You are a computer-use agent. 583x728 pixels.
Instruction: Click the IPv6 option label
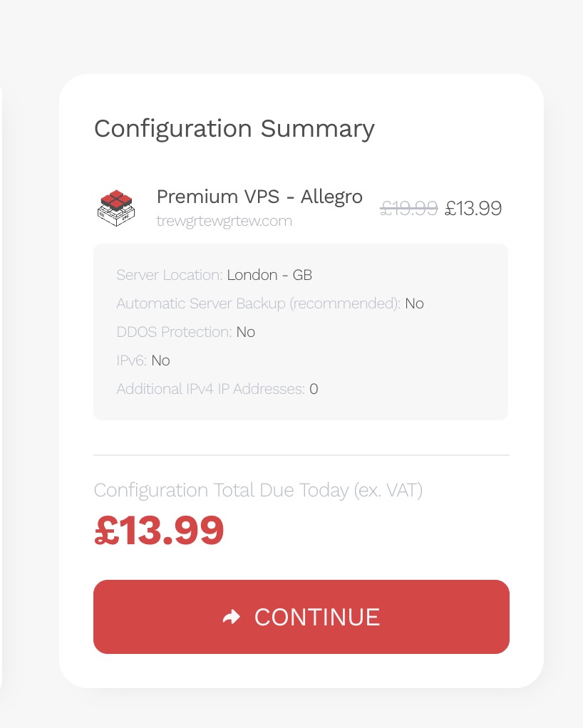coord(132,360)
